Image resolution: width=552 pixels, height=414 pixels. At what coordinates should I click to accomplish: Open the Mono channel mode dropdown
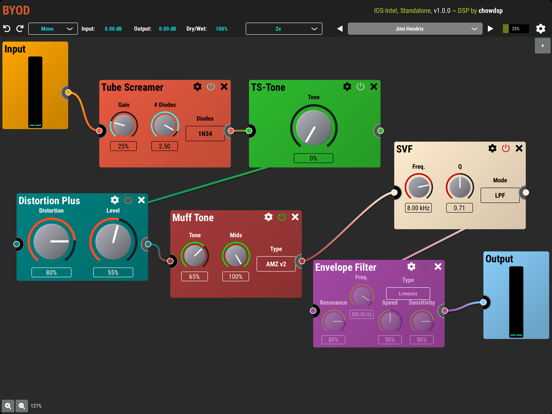(x=53, y=29)
